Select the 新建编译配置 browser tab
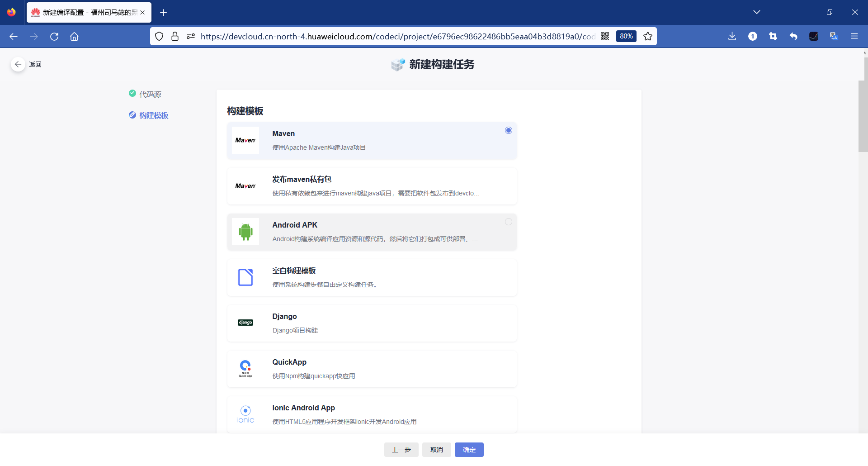The image size is (868, 466). coord(89,13)
